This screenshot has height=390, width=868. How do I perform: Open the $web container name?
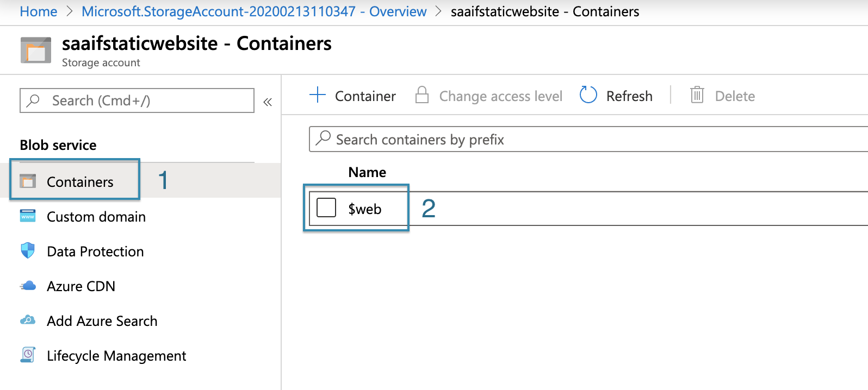pos(365,209)
